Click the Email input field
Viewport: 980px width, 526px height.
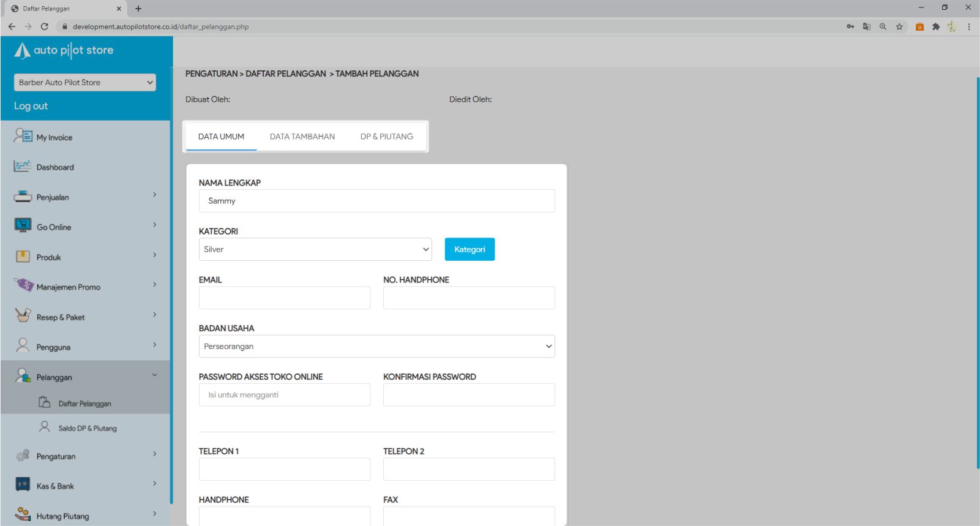point(284,298)
